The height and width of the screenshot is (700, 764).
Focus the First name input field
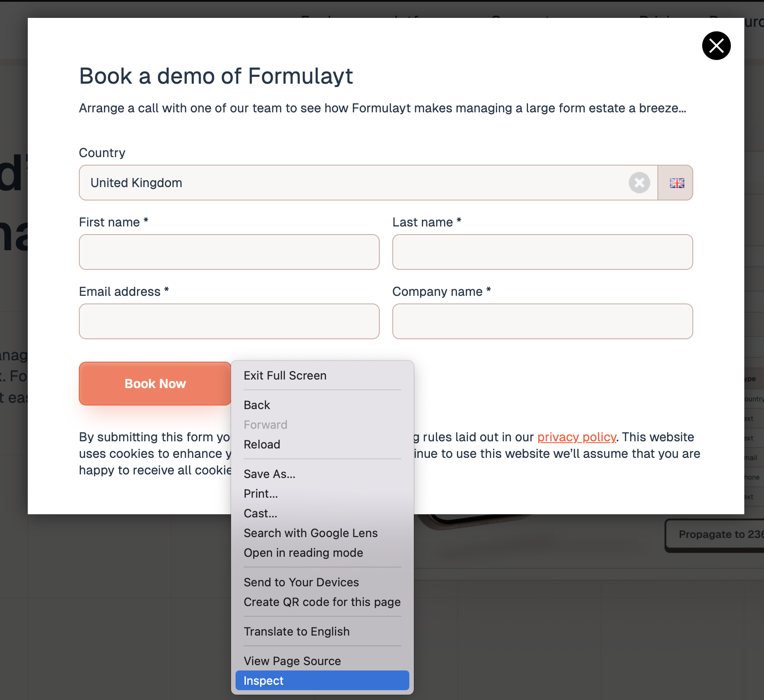coord(229,252)
